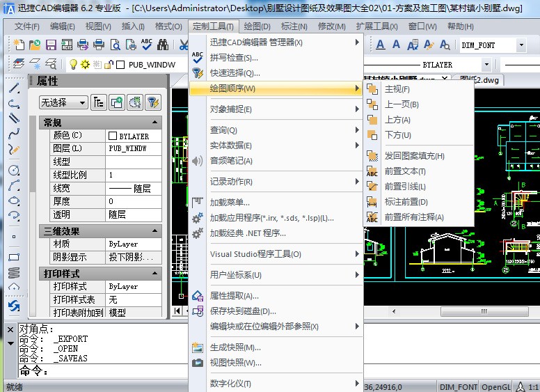Image resolution: width=540 pixels, height=392 pixels.
Task: Open the 修改(M) menu
Action: click(332, 26)
